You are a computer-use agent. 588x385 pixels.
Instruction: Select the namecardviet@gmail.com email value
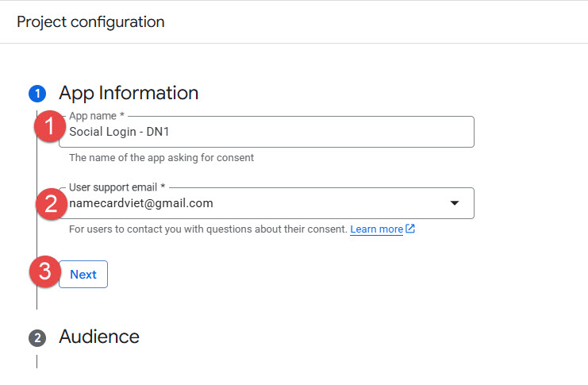141,203
